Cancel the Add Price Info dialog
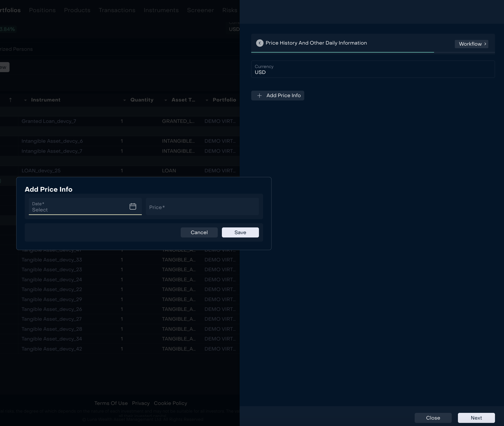504x426 pixels. point(199,232)
